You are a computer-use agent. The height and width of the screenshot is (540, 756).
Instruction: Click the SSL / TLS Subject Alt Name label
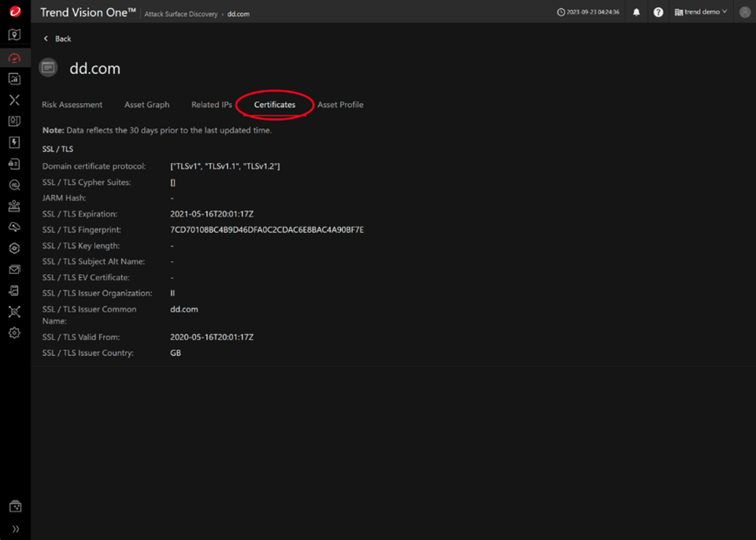[x=94, y=262]
